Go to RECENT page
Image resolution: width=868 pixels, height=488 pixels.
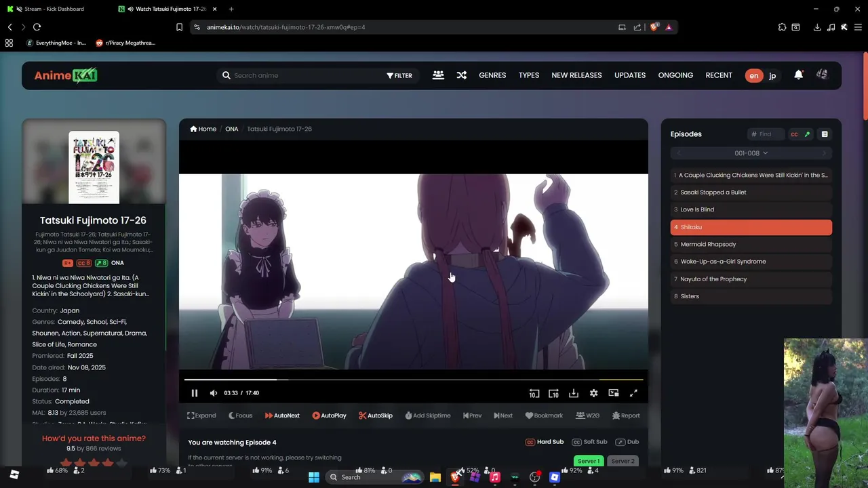pos(719,75)
